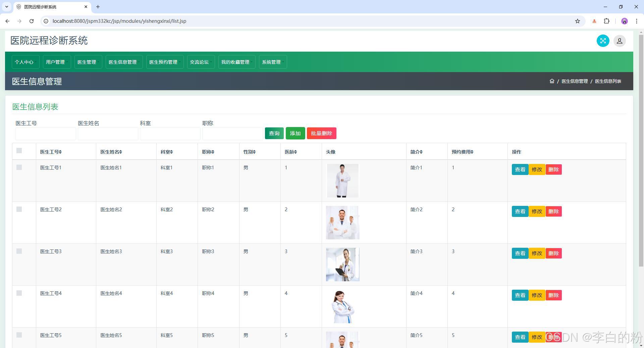This screenshot has height=348, width=644.
Task: Sort by 预约费用 column
Action: [462, 152]
